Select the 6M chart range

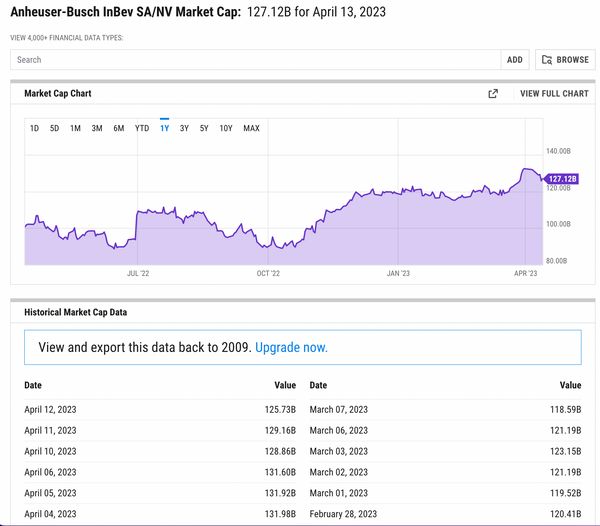tap(119, 128)
